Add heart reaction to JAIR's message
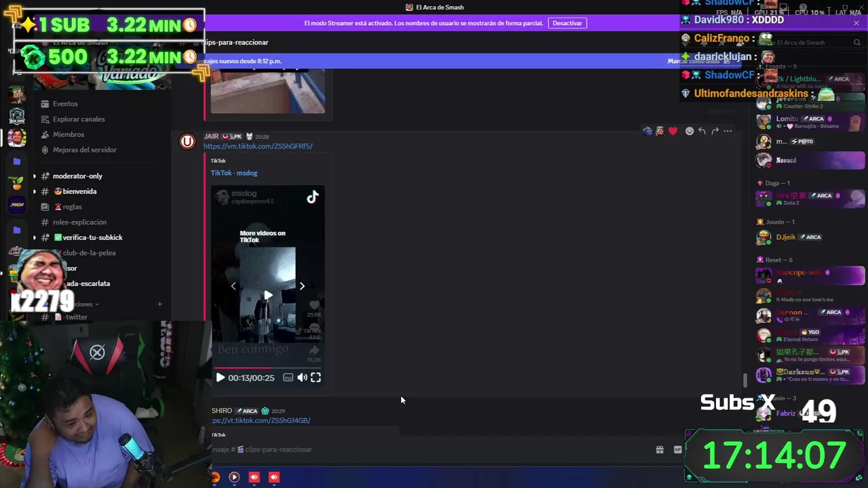Image resolution: width=868 pixels, height=488 pixels. (673, 131)
